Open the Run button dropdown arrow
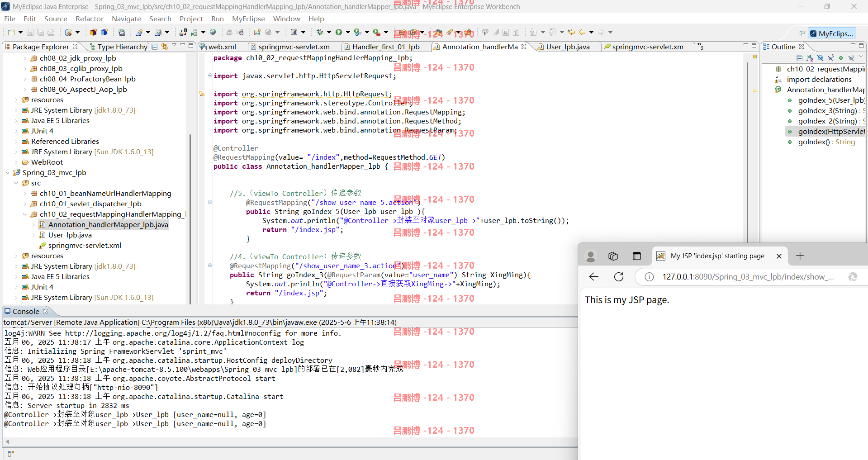This screenshot has height=460, width=868. (x=348, y=32)
